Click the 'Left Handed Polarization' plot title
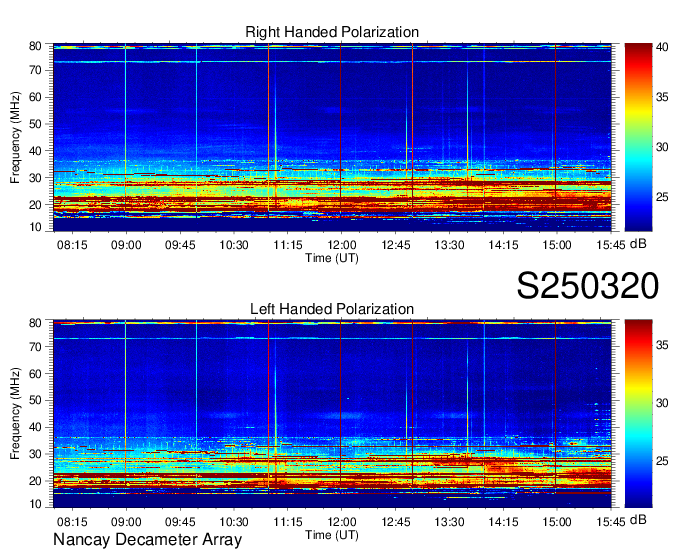 pyautogui.click(x=332, y=309)
